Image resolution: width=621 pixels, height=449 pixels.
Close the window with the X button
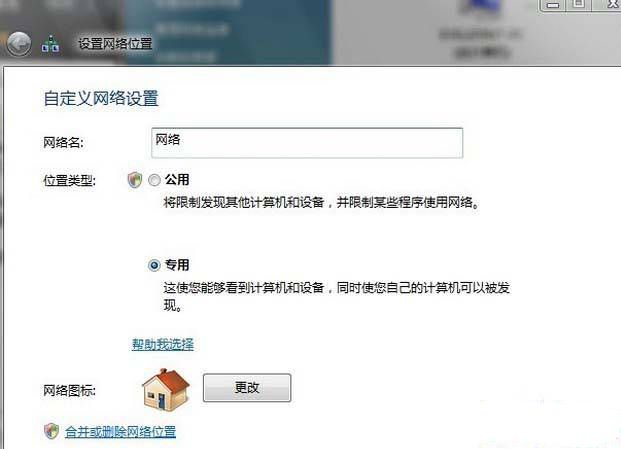pyautogui.click(x=610, y=4)
